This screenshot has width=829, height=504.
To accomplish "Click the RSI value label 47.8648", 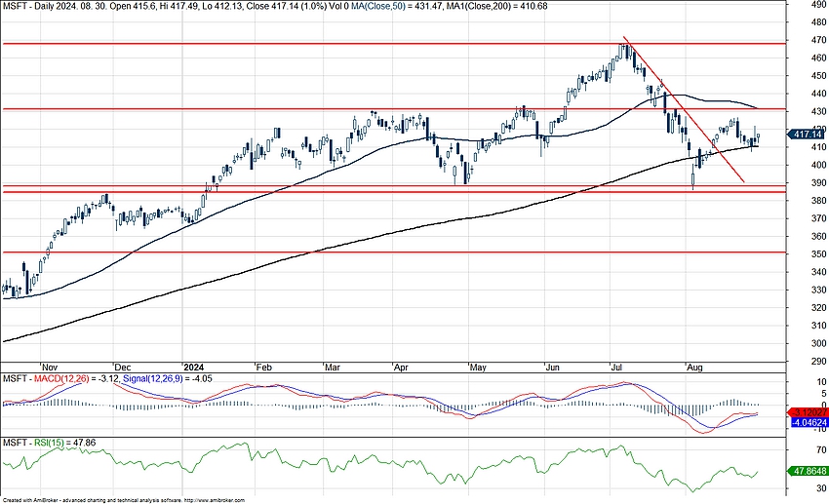I will pyautogui.click(x=809, y=471).
